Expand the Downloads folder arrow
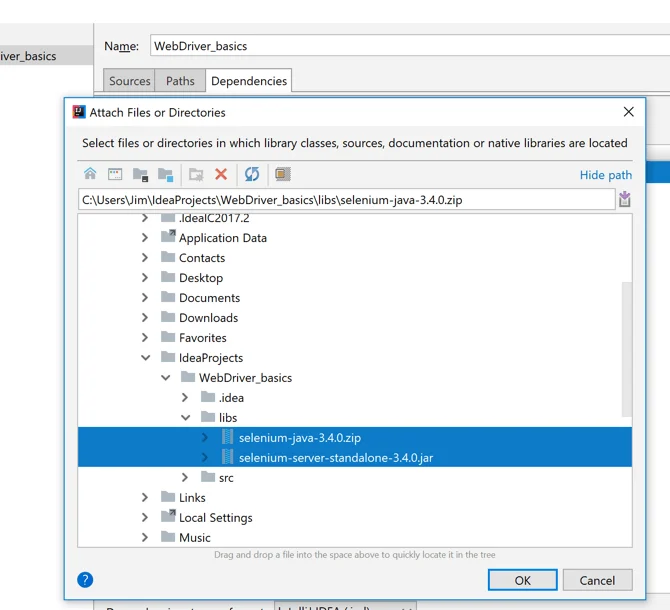670x610 pixels. [145, 317]
